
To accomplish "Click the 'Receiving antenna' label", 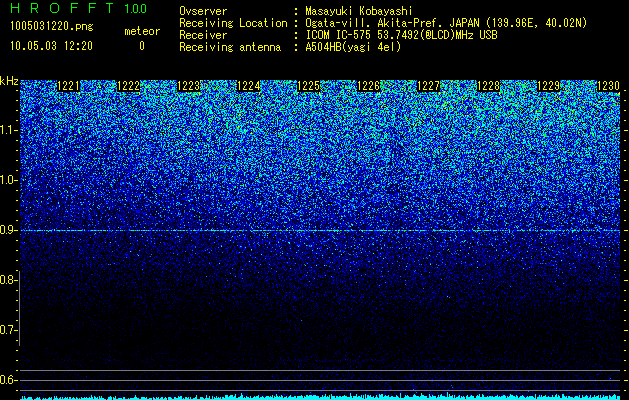I will point(230,47).
